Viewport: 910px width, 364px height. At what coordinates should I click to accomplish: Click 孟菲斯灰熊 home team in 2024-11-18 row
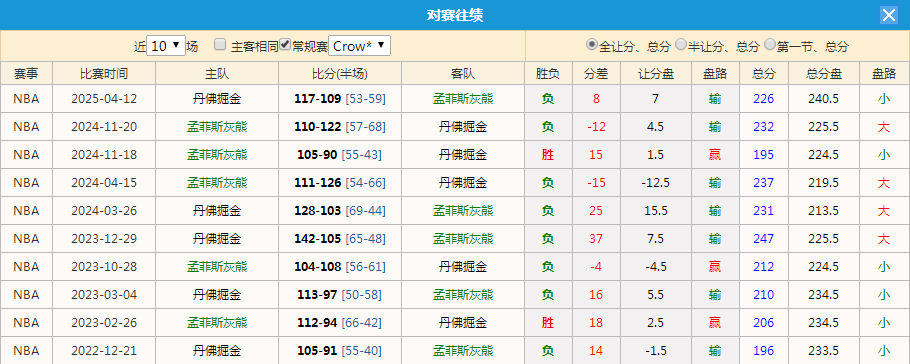point(217,154)
